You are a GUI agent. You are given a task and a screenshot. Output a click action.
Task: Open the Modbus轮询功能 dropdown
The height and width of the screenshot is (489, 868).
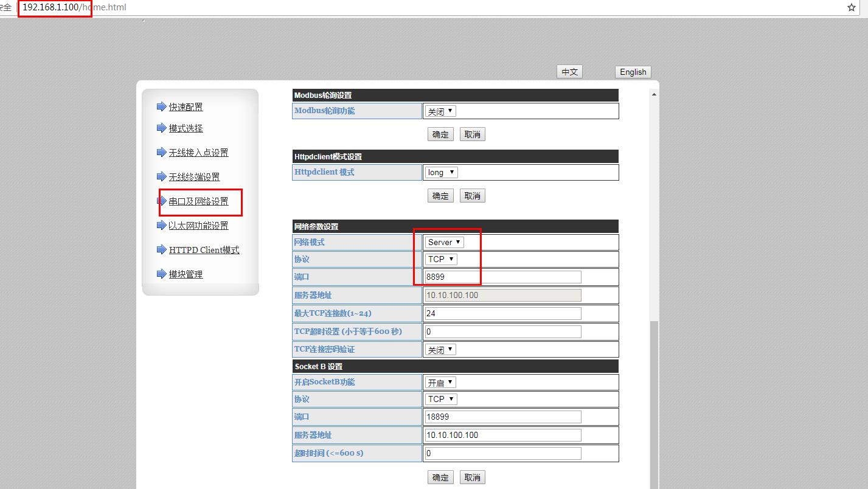pyautogui.click(x=440, y=111)
